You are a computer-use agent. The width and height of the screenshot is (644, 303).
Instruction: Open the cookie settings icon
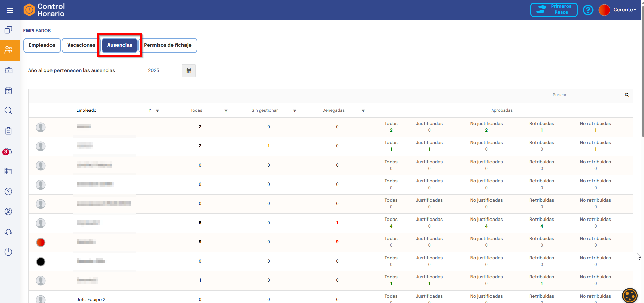[630, 295]
